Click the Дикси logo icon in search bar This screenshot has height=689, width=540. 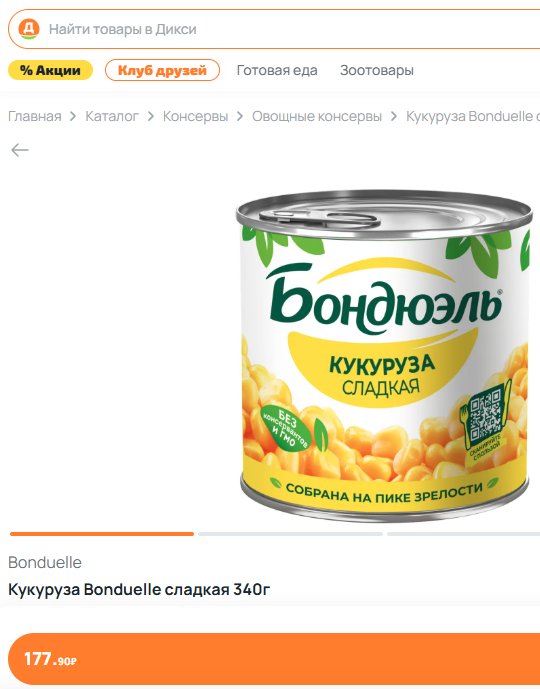[29, 29]
